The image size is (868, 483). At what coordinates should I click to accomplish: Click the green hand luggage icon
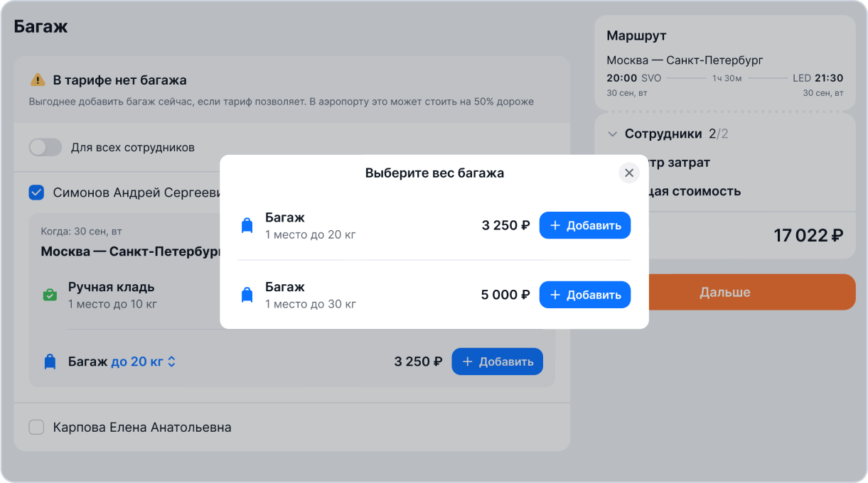click(50, 295)
